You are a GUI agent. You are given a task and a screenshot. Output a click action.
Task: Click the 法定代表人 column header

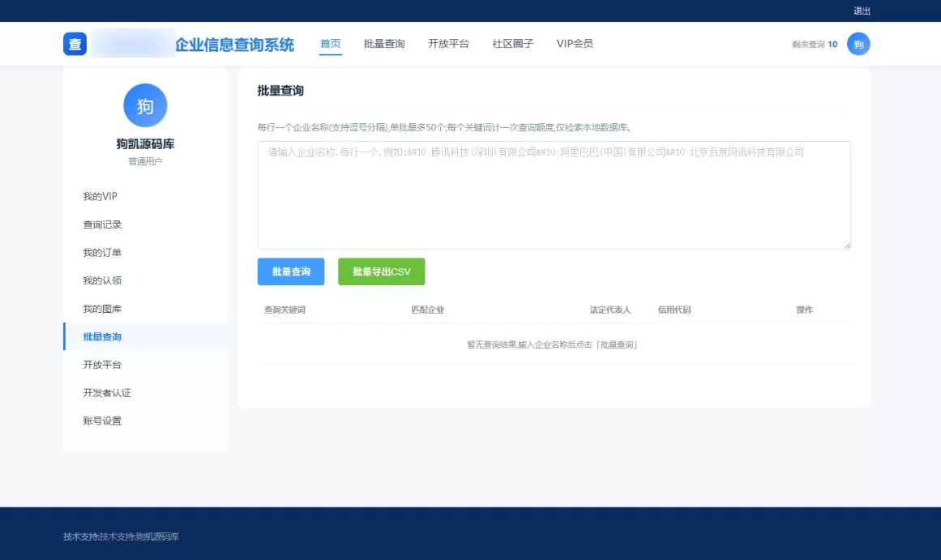(x=610, y=310)
